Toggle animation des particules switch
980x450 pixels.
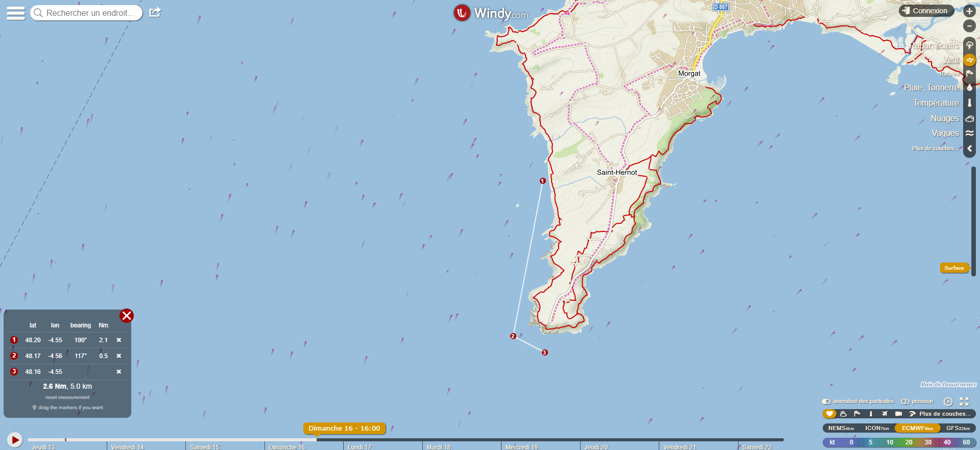coord(826,401)
